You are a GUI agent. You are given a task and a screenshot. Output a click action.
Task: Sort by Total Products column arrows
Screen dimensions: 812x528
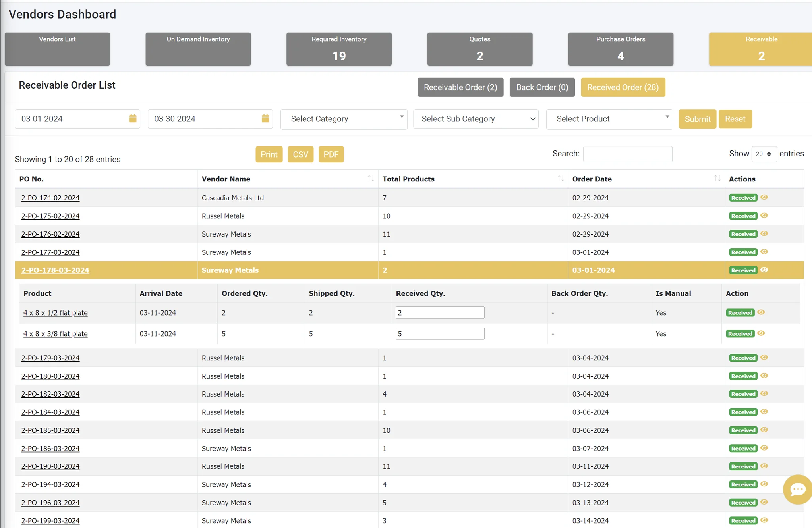[x=561, y=179]
